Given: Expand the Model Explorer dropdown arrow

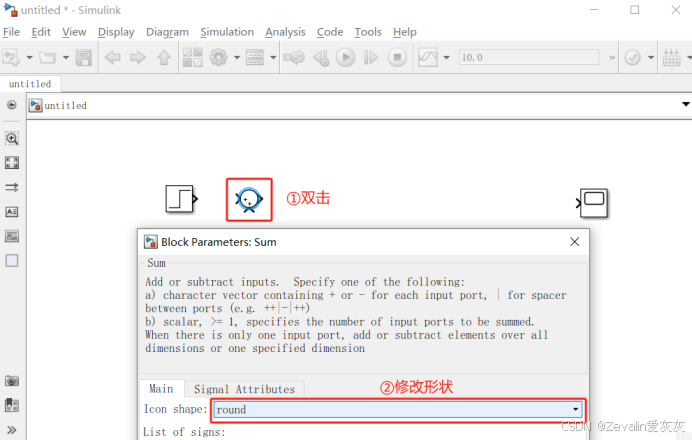Looking at the screenshot, I should pyautogui.click(x=273, y=58).
